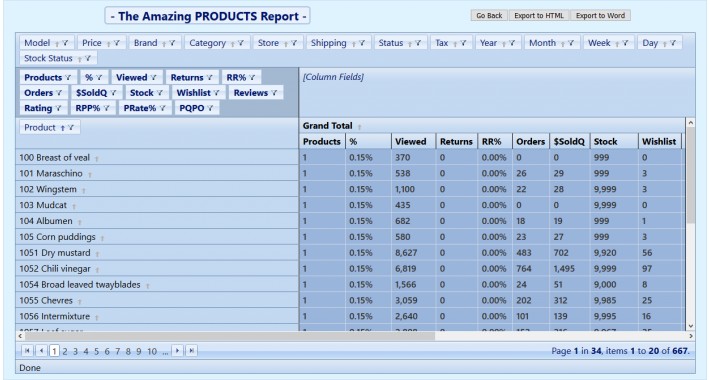Click the filter icon on Products data field

[x=68, y=77]
